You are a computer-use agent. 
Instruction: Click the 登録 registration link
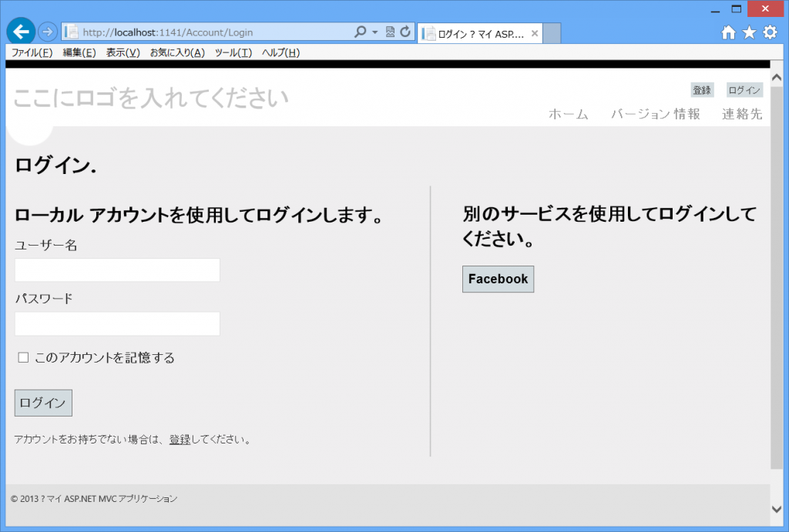pos(702,89)
